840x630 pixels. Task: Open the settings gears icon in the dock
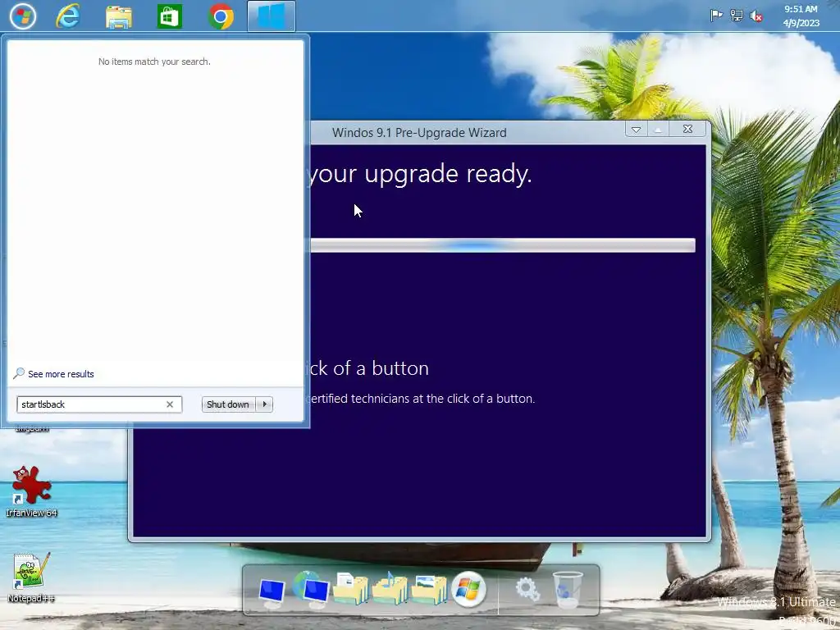pos(527,589)
